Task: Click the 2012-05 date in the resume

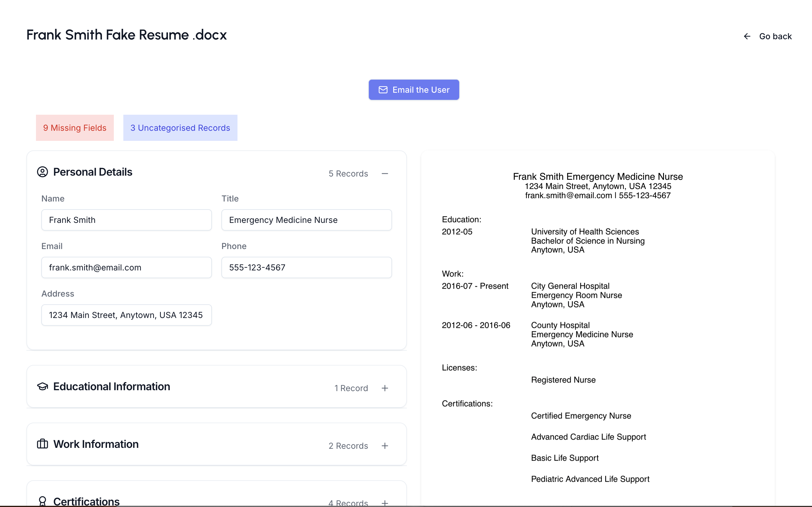Action: click(x=457, y=232)
